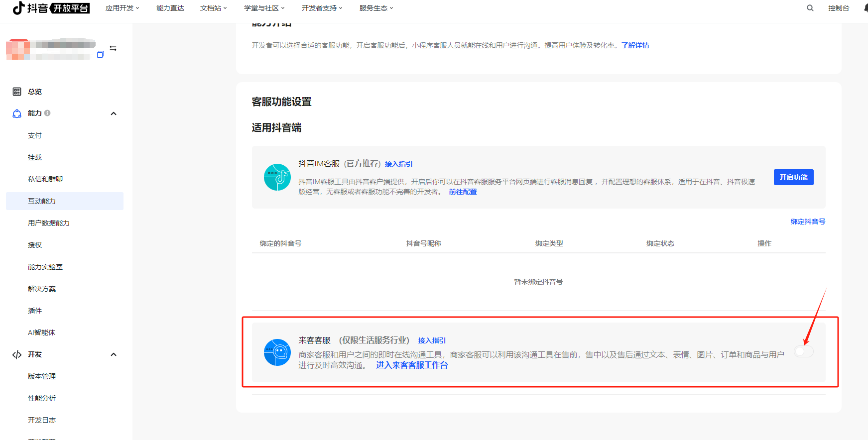Click the switch account arrows icon

[x=113, y=48]
